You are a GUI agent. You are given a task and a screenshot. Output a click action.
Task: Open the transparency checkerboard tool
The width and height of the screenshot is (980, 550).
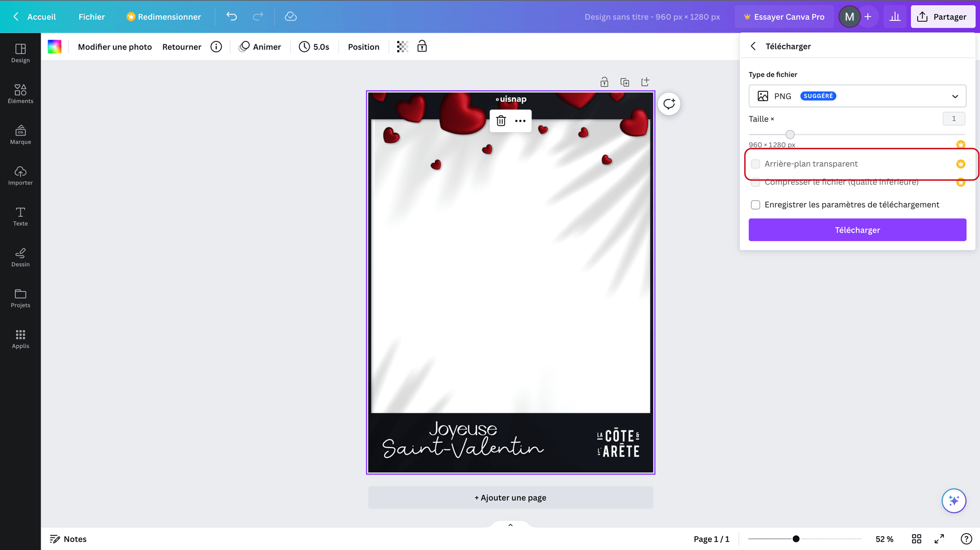point(402,47)
